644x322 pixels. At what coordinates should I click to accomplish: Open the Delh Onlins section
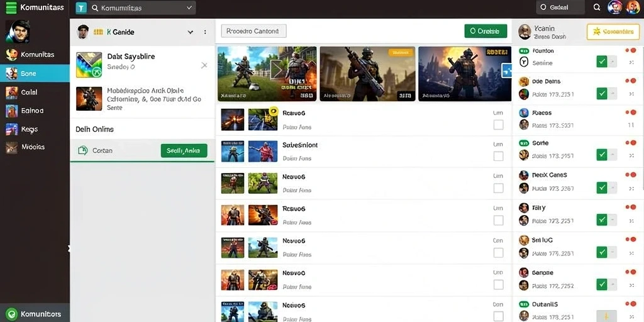point(142,129)
